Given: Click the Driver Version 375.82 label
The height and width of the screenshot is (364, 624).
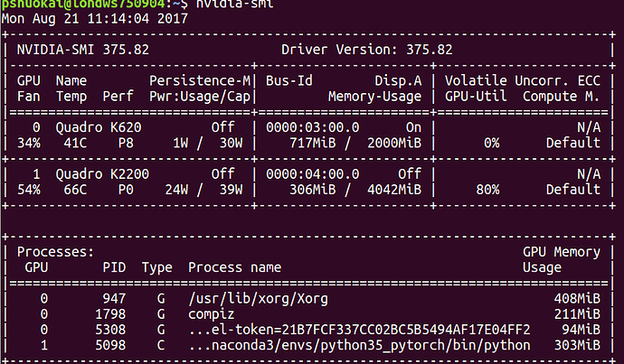Looking at the screenshot, I should 367,50.
